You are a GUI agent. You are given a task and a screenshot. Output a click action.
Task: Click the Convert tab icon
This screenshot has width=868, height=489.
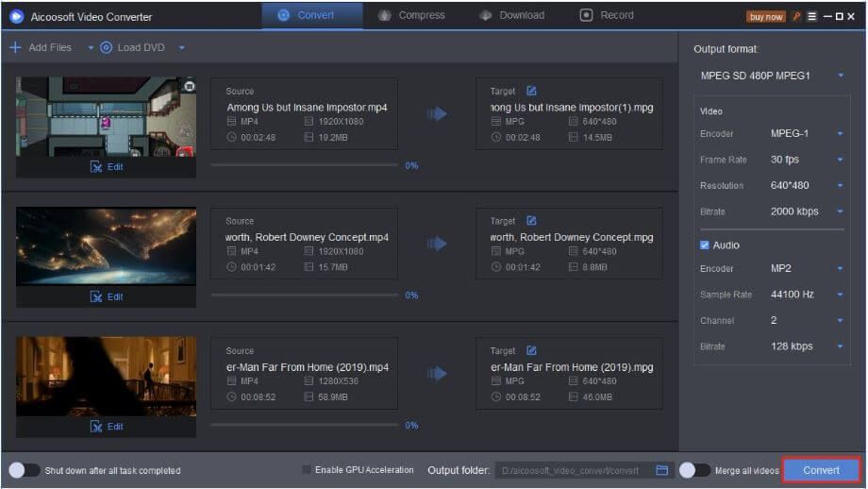283,15
